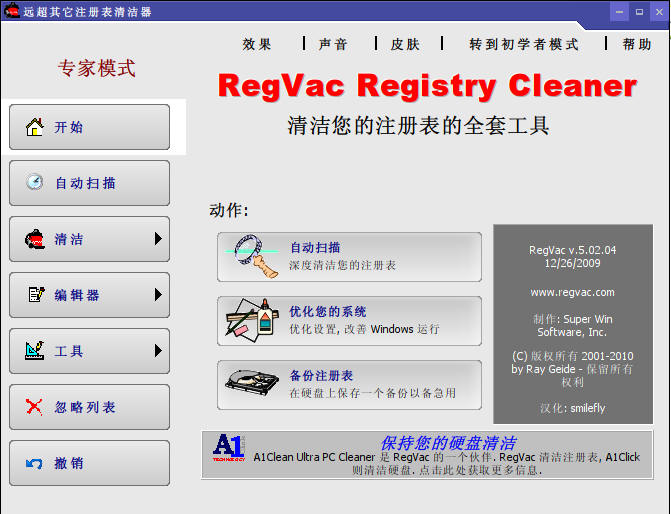The height and width of the screenshot is (514, 671).
Task: Click the house icon on 开始 button
Action: click(35, 127)
